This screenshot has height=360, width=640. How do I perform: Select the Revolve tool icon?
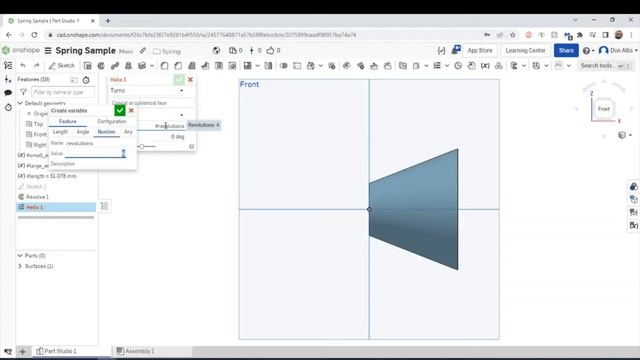[x=101, y=66]
